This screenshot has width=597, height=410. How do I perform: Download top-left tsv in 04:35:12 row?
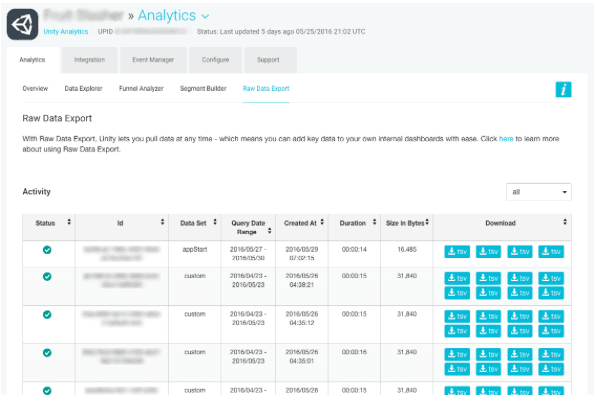pyautogui.click(x=457, y=316)
